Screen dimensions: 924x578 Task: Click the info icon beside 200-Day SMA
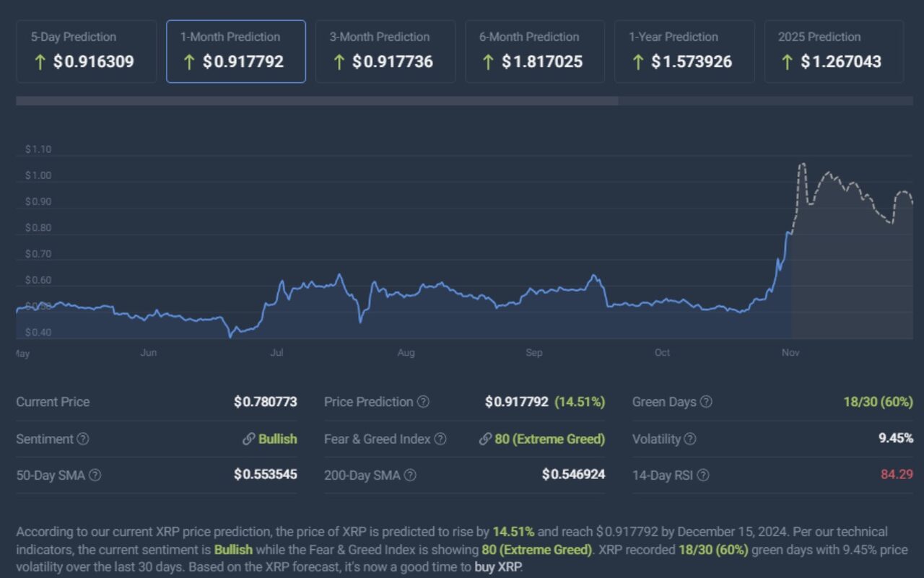(x=410, y=475)
